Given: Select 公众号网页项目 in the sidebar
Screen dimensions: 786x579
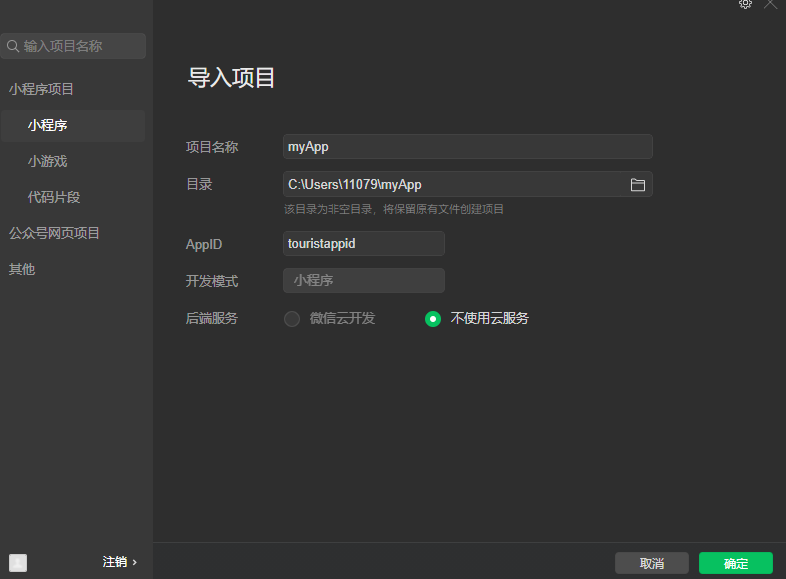Looking at the screenshot, I should click(x=55, y=233).
